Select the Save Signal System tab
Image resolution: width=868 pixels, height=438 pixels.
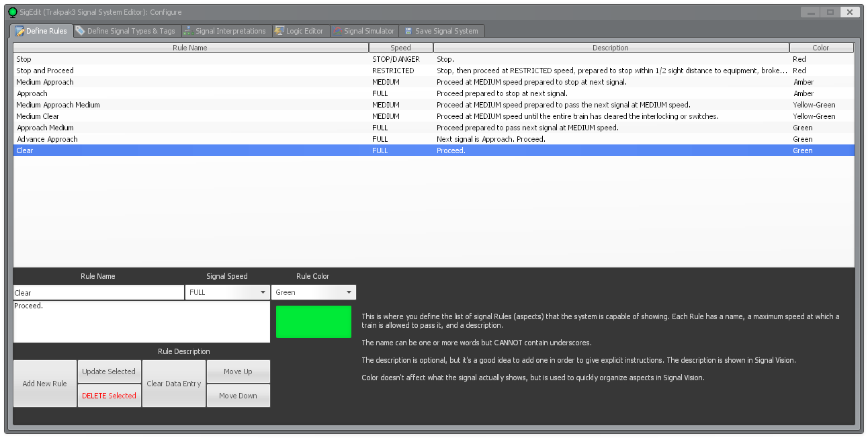[441, 31]
